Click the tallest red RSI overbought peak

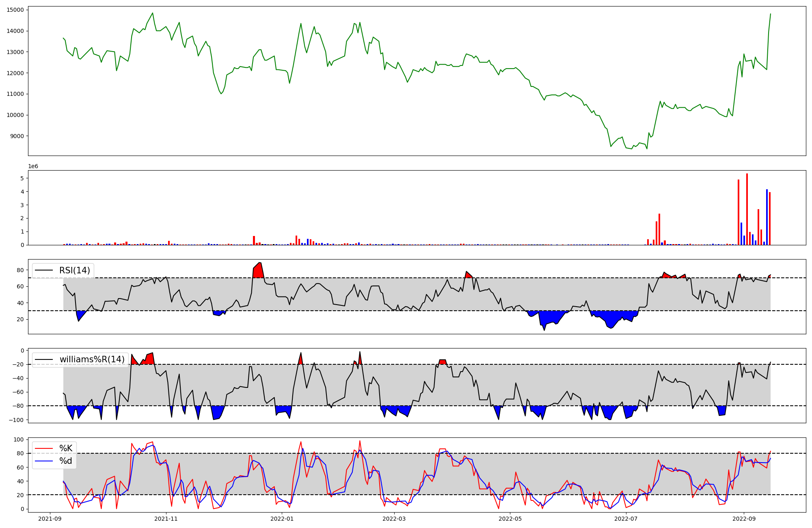pos(259,269)
